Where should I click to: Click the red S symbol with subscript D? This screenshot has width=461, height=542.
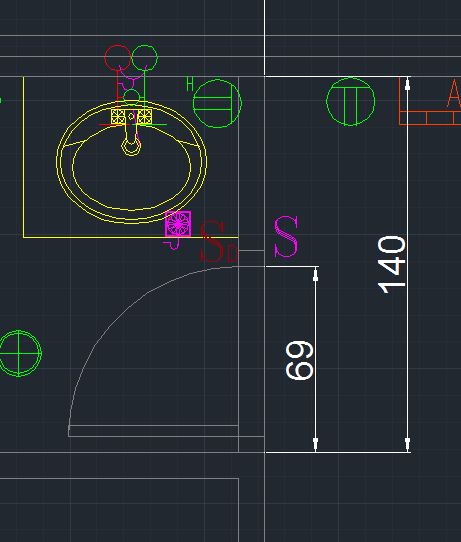[x=218, y=242]
